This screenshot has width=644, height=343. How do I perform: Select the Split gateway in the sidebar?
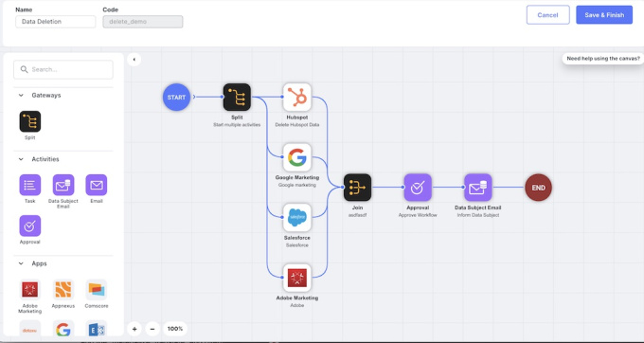click(30, 121)
